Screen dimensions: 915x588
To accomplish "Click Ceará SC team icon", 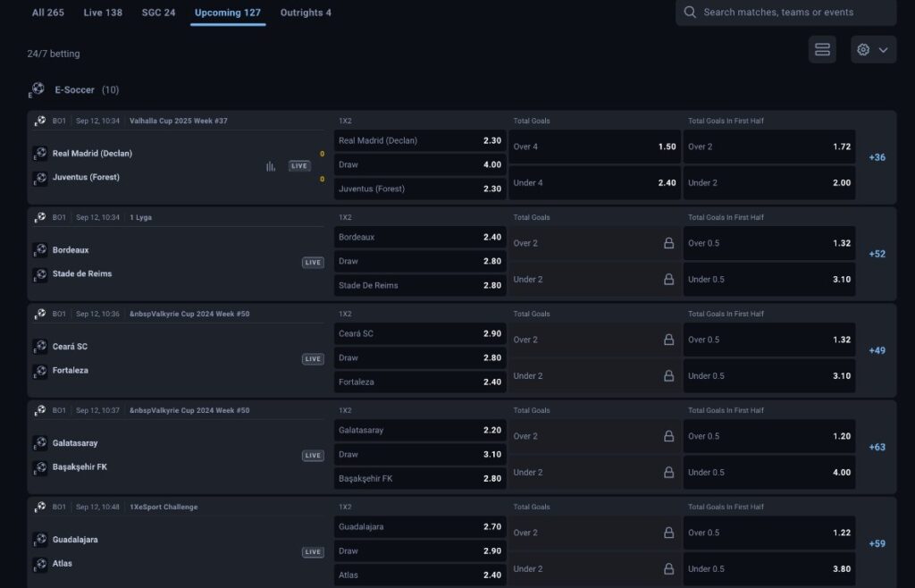I will coord(40,347).
